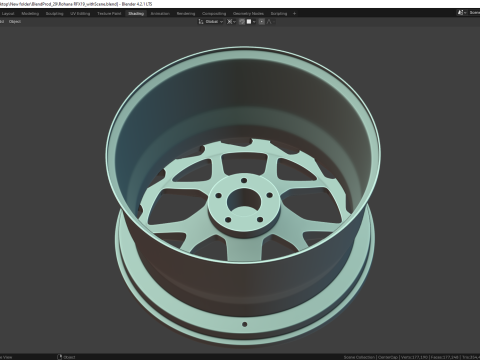The image size is (480, 360).
Task: Click the active Shading workspace tab
Action: click(x=136, y=14)
